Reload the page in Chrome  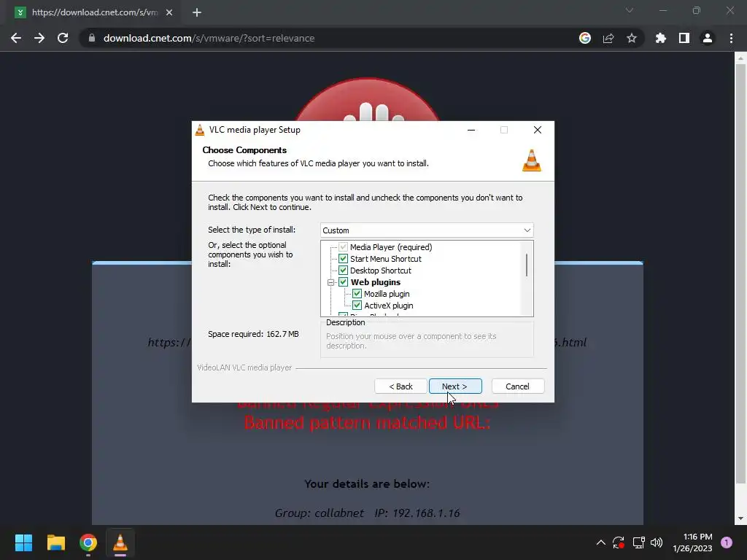[63, 38]
